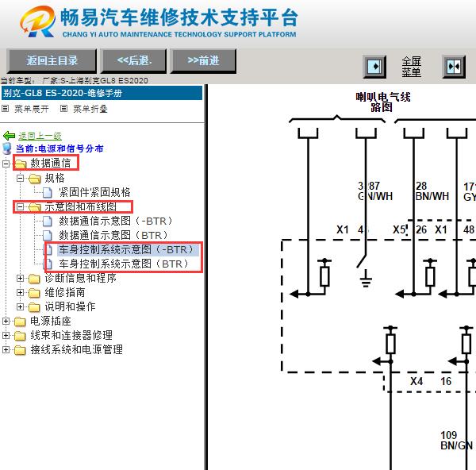Collapse the 数据通信 folder node
476x470 pixels.
point(6,164)
